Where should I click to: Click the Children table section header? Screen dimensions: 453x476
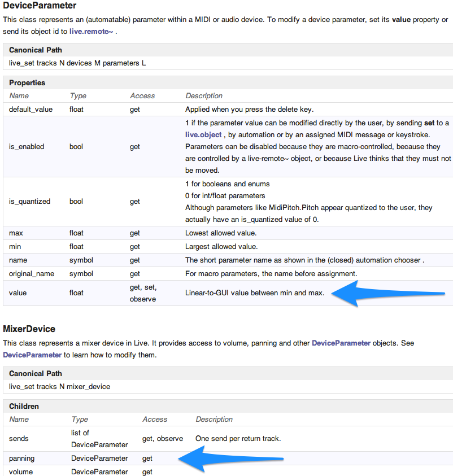[x=24, y=406]
